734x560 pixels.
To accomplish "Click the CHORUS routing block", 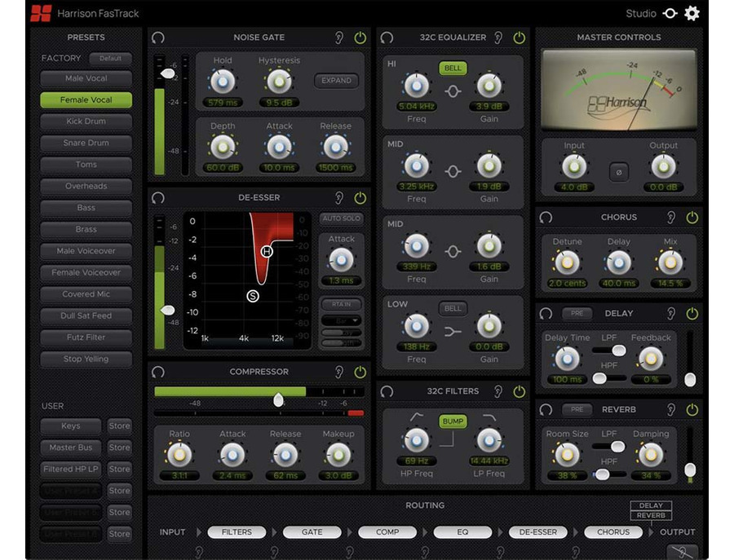I will tap(613, 532).
